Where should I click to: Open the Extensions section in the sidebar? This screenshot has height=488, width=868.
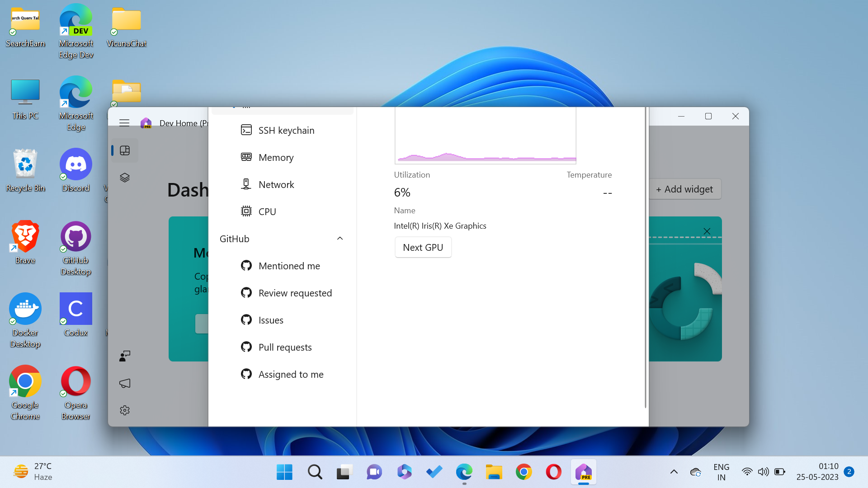tap(125, 177)
